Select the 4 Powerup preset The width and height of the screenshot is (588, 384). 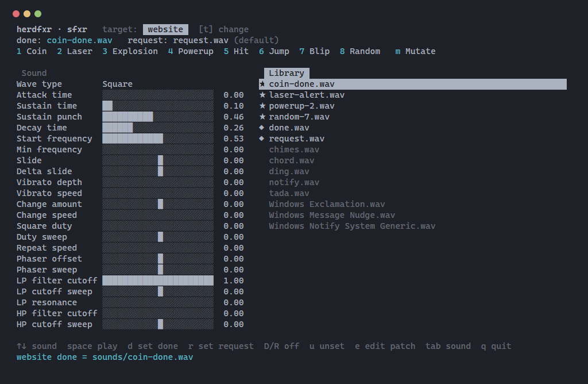click(191, 51)
